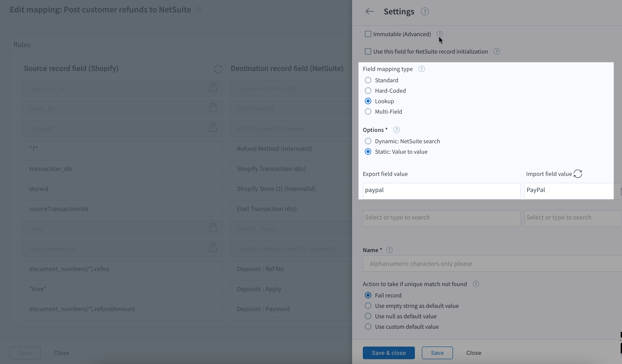Open help icon beside Edit mapping title
Screen dimensions: 622x364
click(198, 10)
